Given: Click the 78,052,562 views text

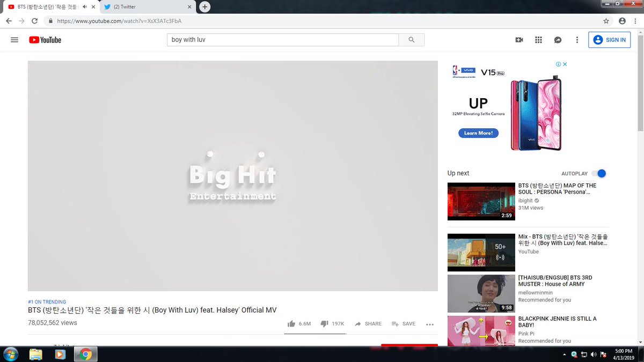Looking at the screenshot, I should pyautogui.click(x=53, y=323).
